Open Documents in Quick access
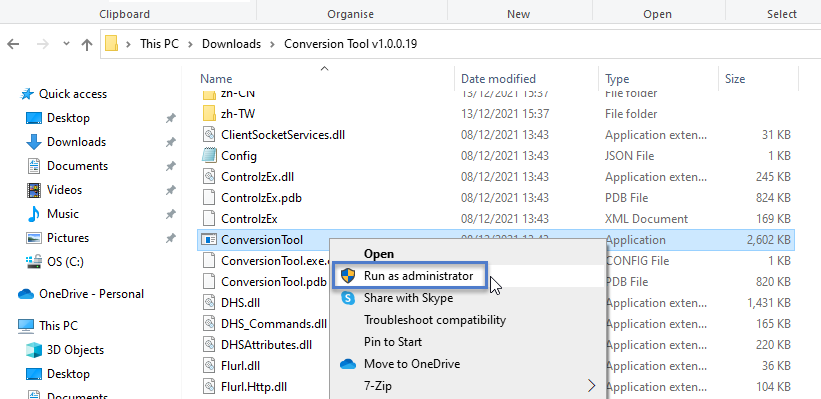This screenshot has height=399, width=821. point(77,166)
